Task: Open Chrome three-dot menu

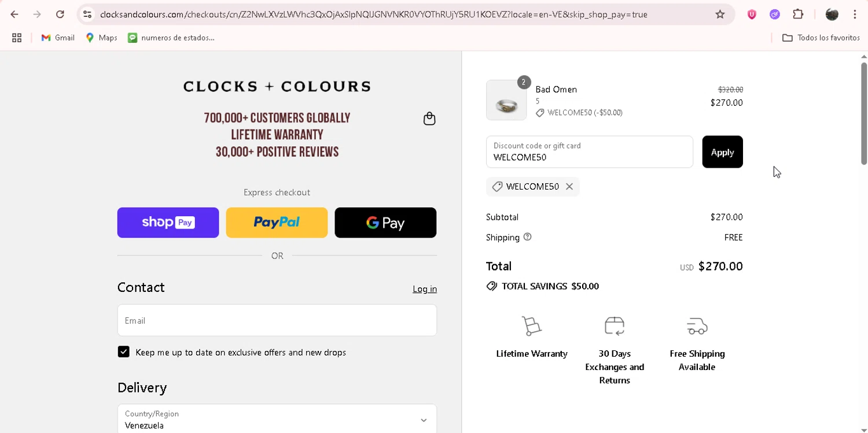Action: [855, 14]
